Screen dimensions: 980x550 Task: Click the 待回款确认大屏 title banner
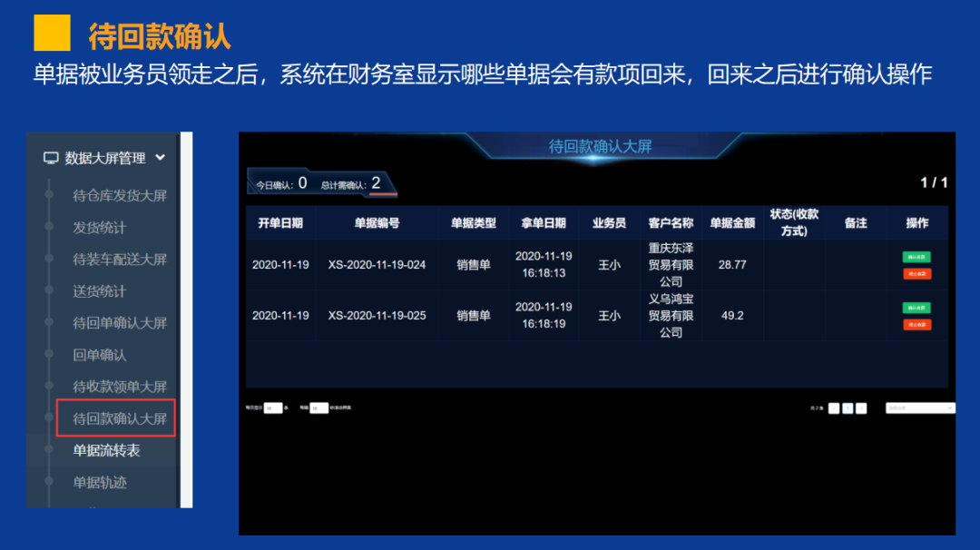click(x=600, y=146)
